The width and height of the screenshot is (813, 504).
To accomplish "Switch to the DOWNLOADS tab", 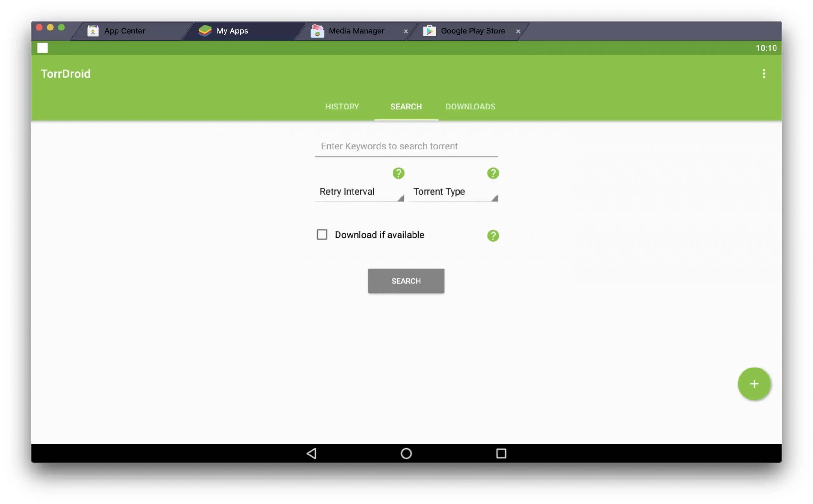I will (470, 107).
